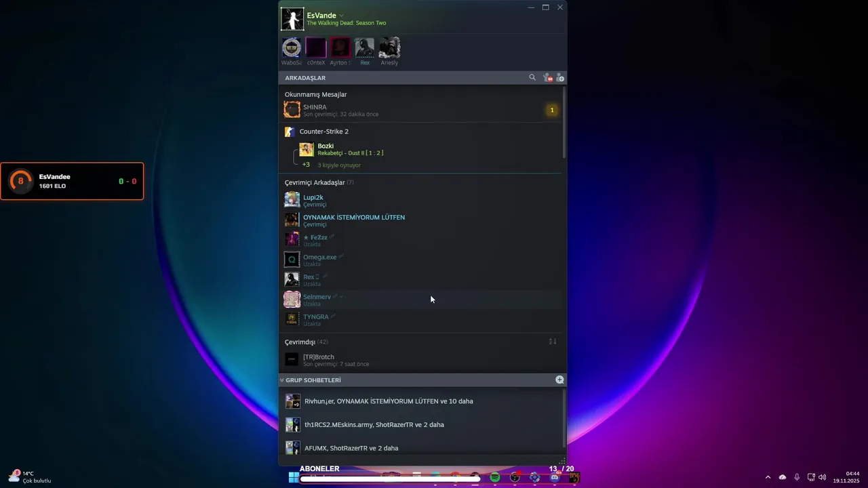Expand the +3 others playing entry
The image size is (868, 488).
[332, 165]
